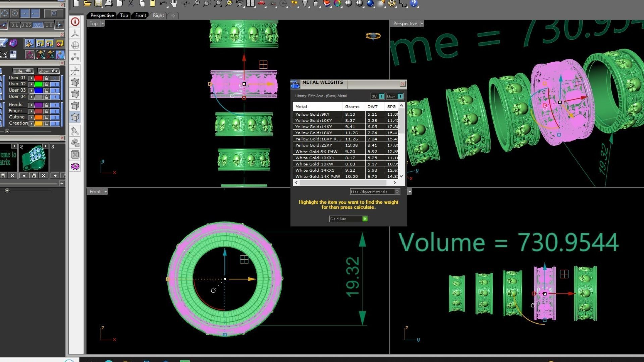Switch to the Front viewport tab
This screenshot has width=644, height=362.
coord(140,15)
